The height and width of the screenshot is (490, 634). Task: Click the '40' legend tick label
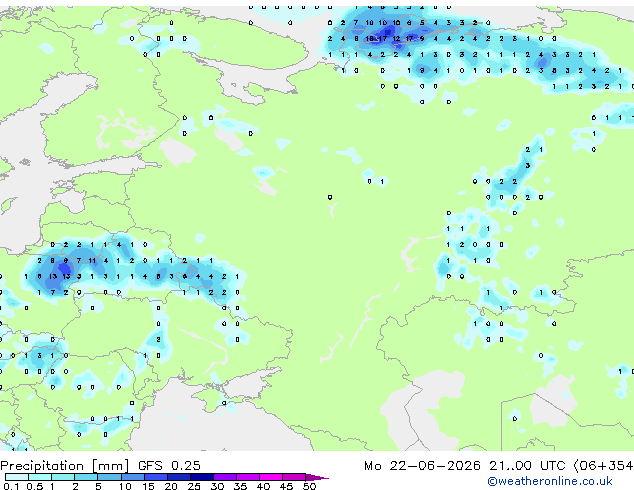[263, 486]
